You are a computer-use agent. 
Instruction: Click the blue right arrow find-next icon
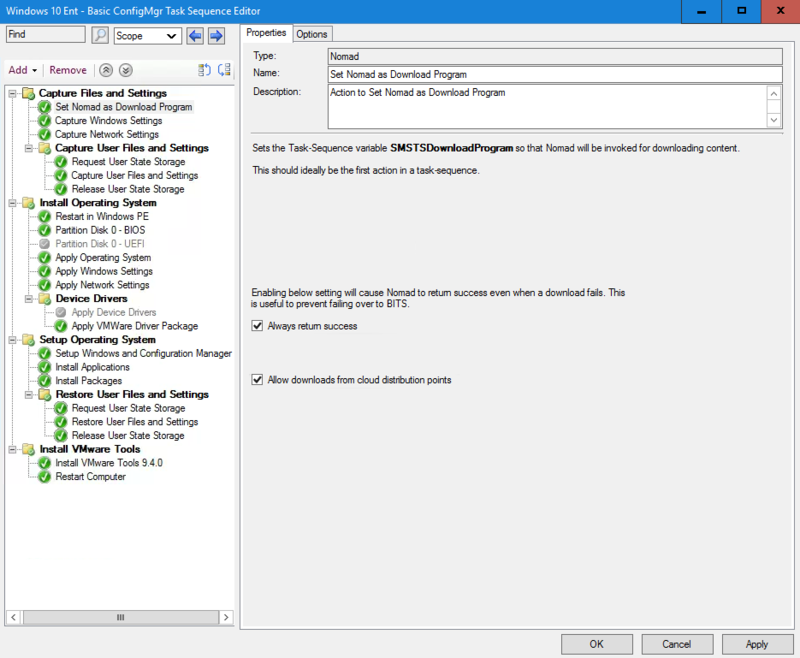point(215,35)
